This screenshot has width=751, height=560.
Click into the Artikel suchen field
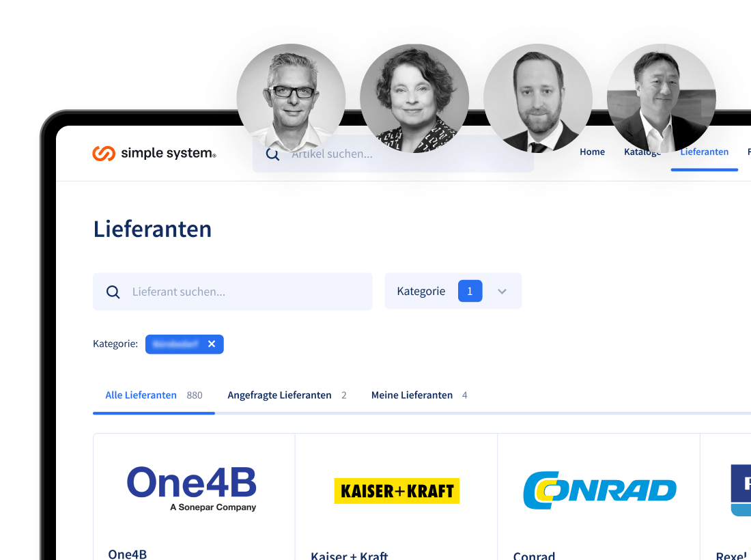click(393, 154)
